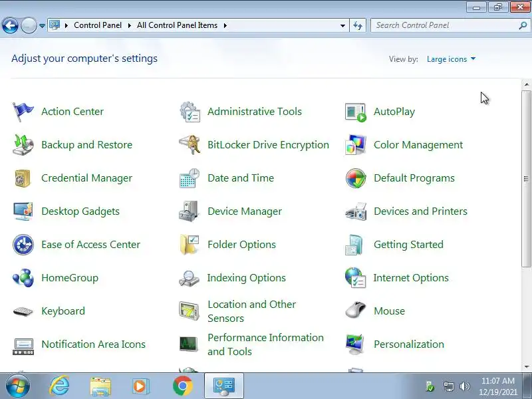Click the scrollbar up arrow
The height and width of the screenshot is (399, 532).
pyautogui.click(x=527, y=84)
